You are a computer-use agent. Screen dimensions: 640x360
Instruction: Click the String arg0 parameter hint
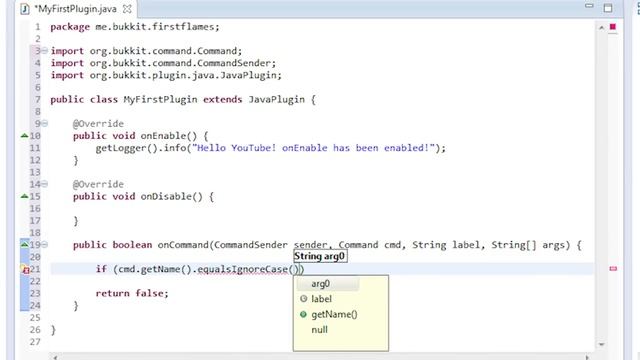coord(320,256)
